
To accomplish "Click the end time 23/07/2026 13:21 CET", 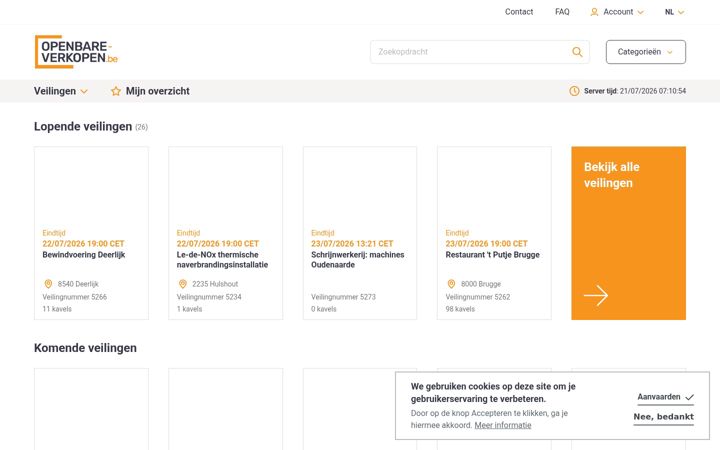I will click(352, 244).
